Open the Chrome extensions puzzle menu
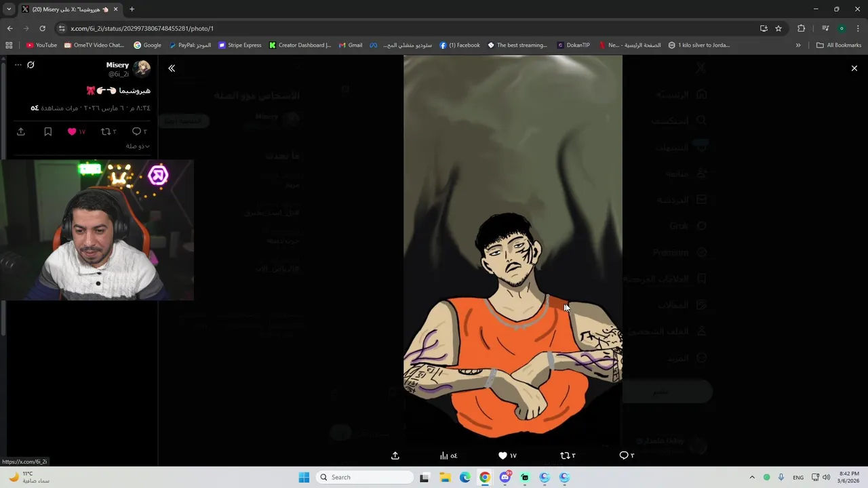Image resolution: width=868 pixels, height=488 pixels. click(x=801, y=28)
